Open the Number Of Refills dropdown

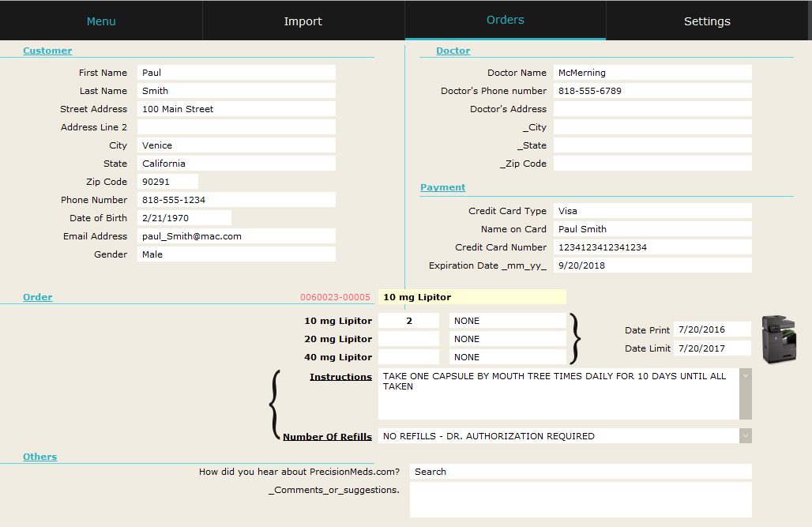(746, 436)
